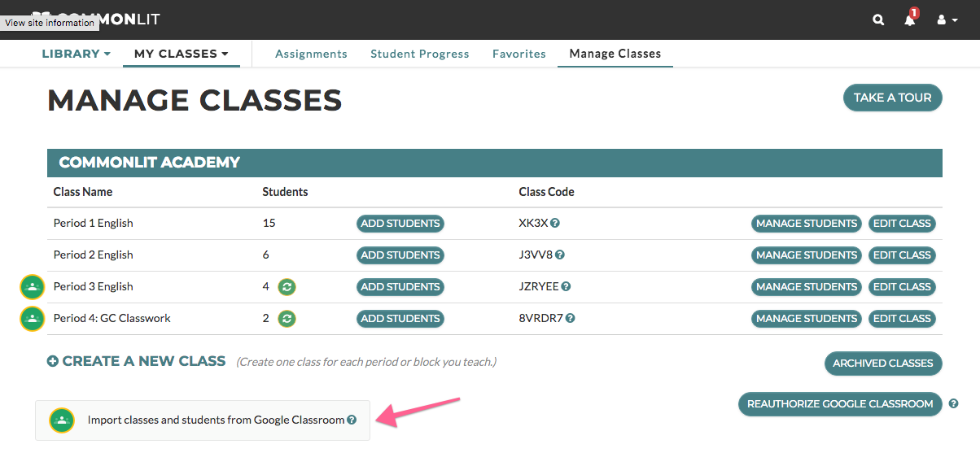Manage students for Period 1 English

tap(807, 223)
